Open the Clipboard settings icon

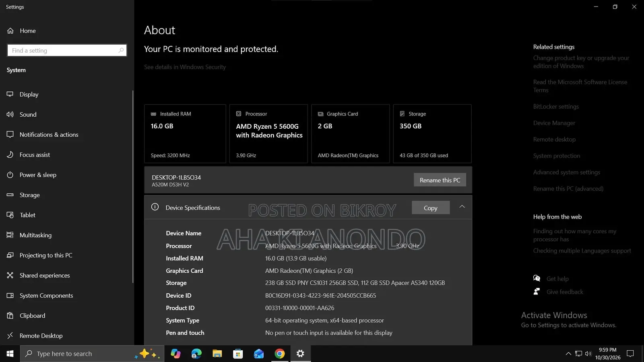(x=10, y=315)
